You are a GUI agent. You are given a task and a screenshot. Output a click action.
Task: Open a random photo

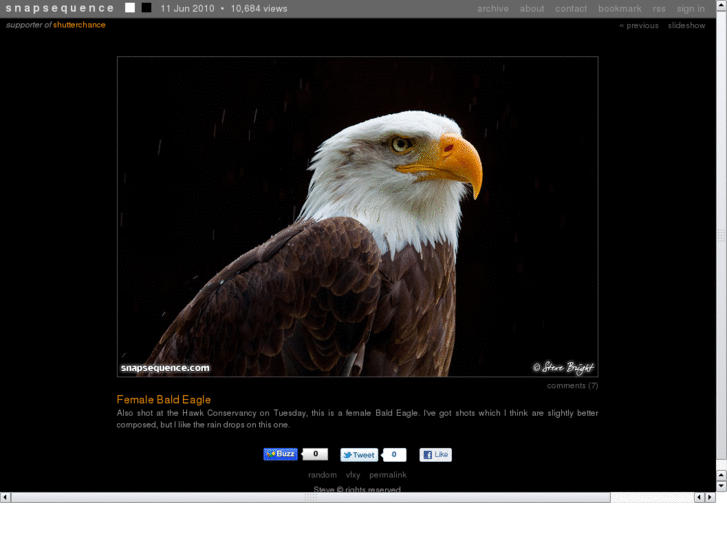tap(322, 475)
